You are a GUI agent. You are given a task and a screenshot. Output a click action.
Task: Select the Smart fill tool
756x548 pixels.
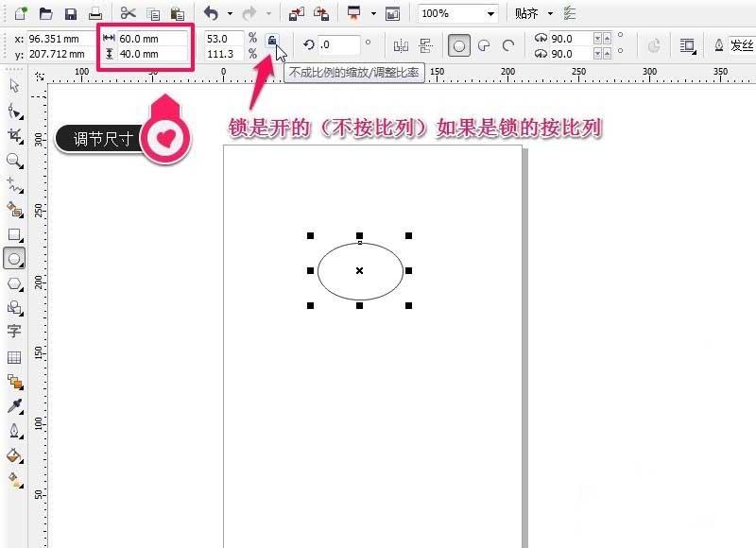pyautogui.click(x=15, y=210)
